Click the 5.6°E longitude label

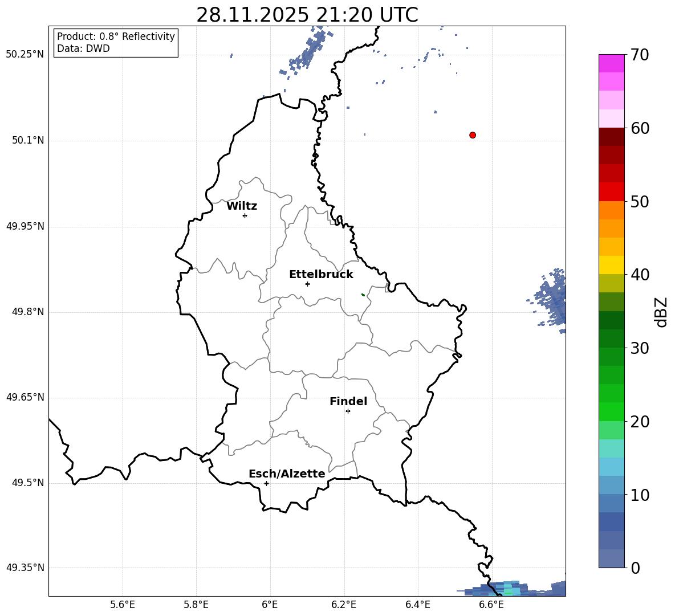[123, 605]
